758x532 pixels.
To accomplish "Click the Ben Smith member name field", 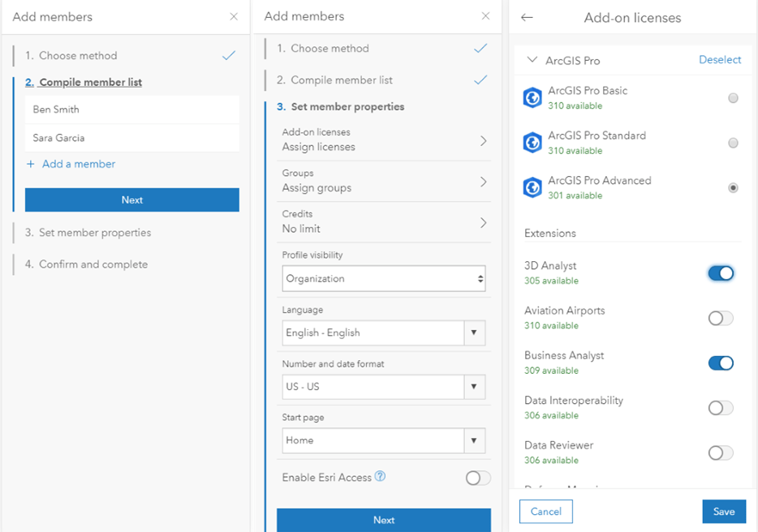I will (x=132, y=109).
